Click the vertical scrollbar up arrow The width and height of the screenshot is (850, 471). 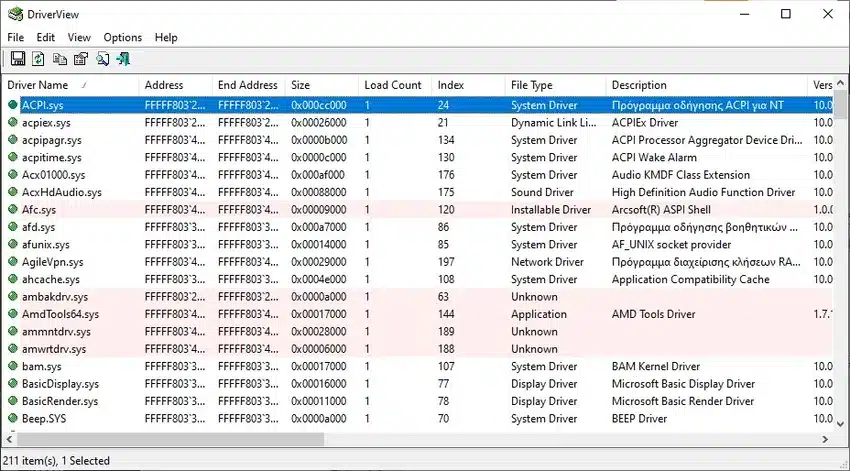coord(840,83)
